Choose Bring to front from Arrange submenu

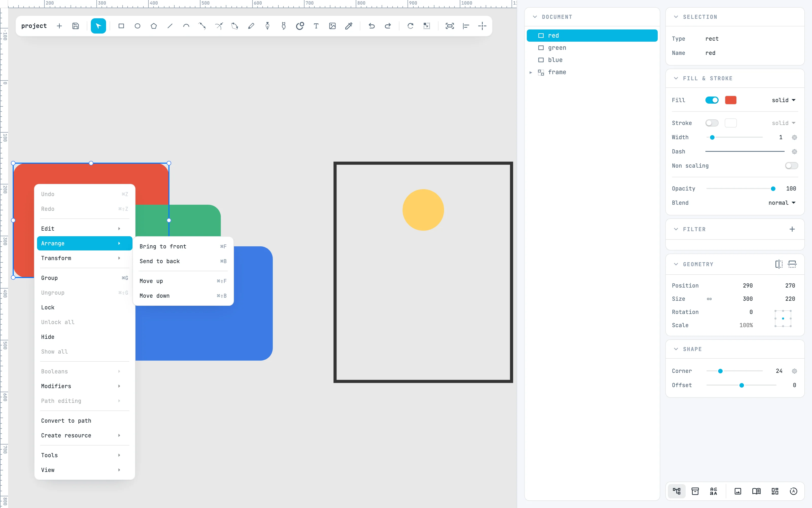pos(183,246)
